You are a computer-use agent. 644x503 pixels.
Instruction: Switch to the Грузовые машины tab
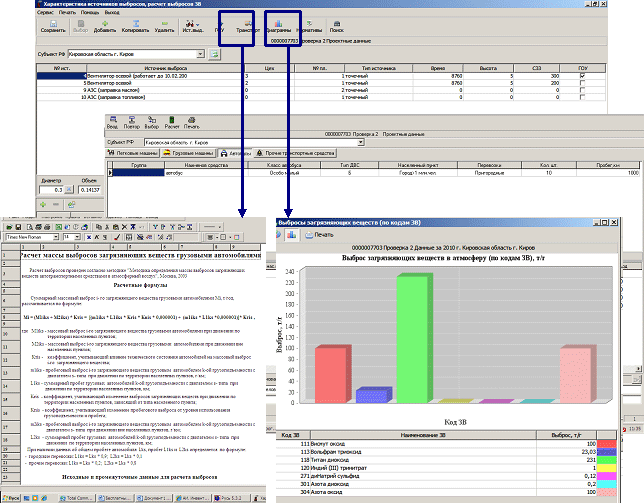(x=189, y=152)
